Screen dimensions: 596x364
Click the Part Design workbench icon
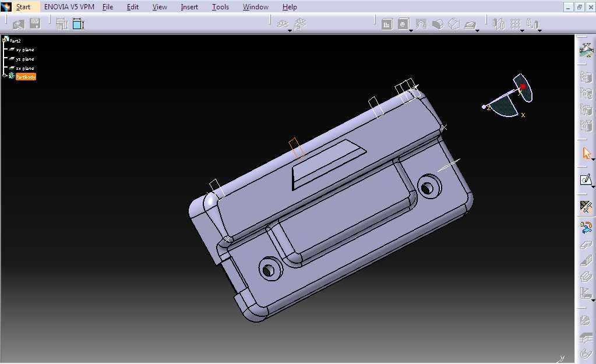pos(586,50)
